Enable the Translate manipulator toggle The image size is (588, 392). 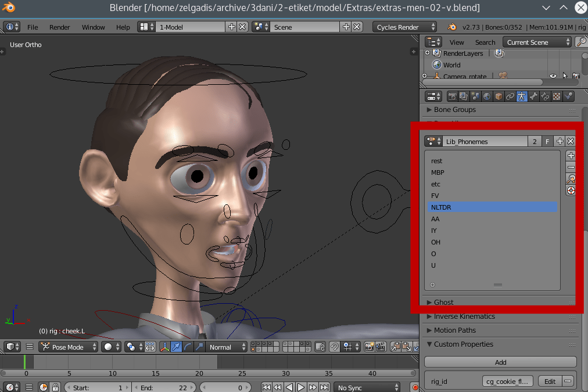point(175,347)
